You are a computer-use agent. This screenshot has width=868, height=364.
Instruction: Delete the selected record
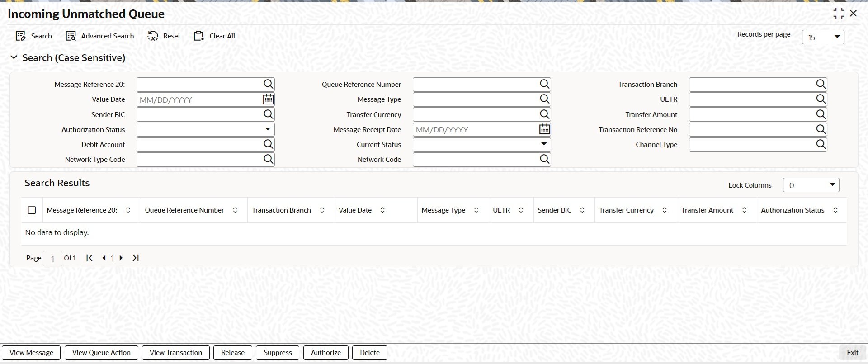[x=370, y=353]
